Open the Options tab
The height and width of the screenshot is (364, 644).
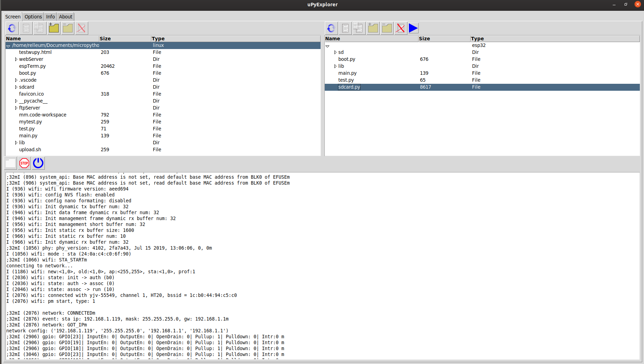[x=33, y=17]
